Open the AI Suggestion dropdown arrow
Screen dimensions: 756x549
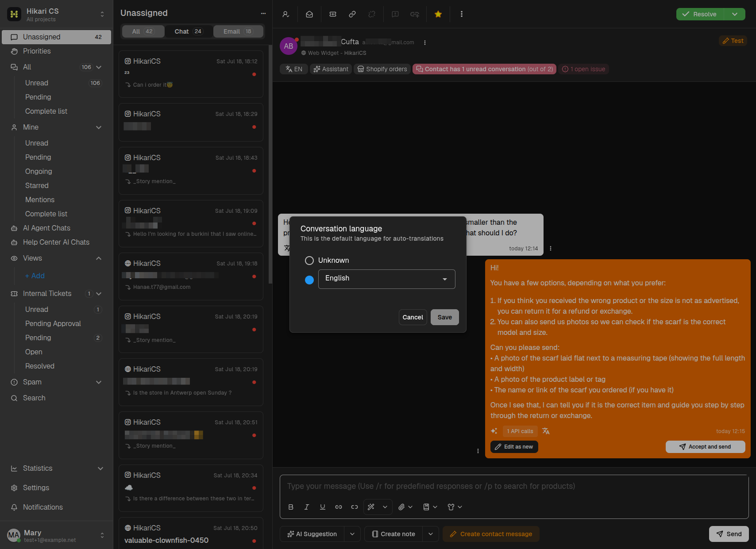pos(352,534)
